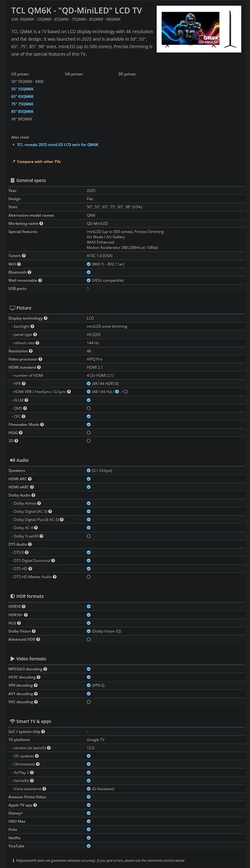The width and height of the screenshot is (250, 868).
Task: Click the arrow before TCL reveals 2025 miniLED link
Action: pos(14,145)
